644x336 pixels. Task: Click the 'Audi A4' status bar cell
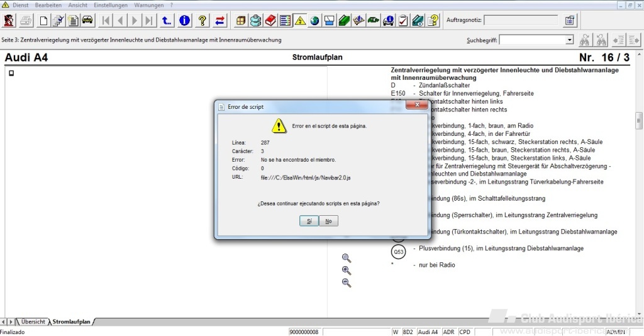429,332
